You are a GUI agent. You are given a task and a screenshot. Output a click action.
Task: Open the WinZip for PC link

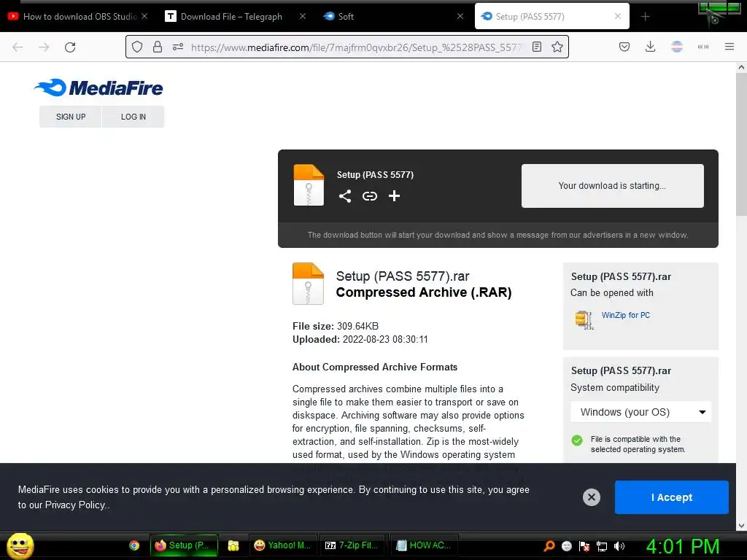coord(625,315)
